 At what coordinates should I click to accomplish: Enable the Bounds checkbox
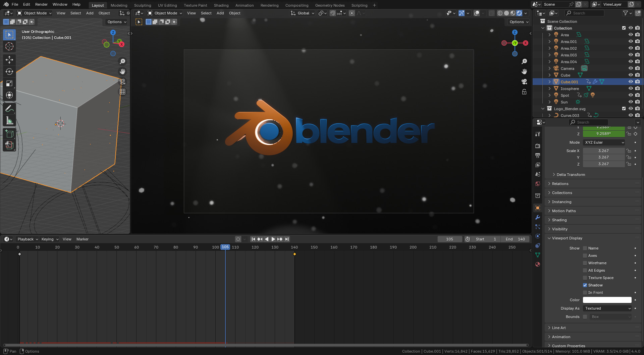(x=585, y=317)
